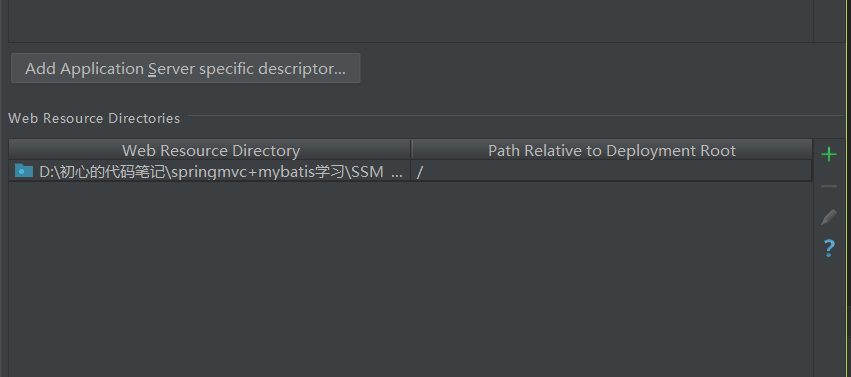Open help via the blue question mark
This screenshot has height=377, width=851.
pos(829,248)
